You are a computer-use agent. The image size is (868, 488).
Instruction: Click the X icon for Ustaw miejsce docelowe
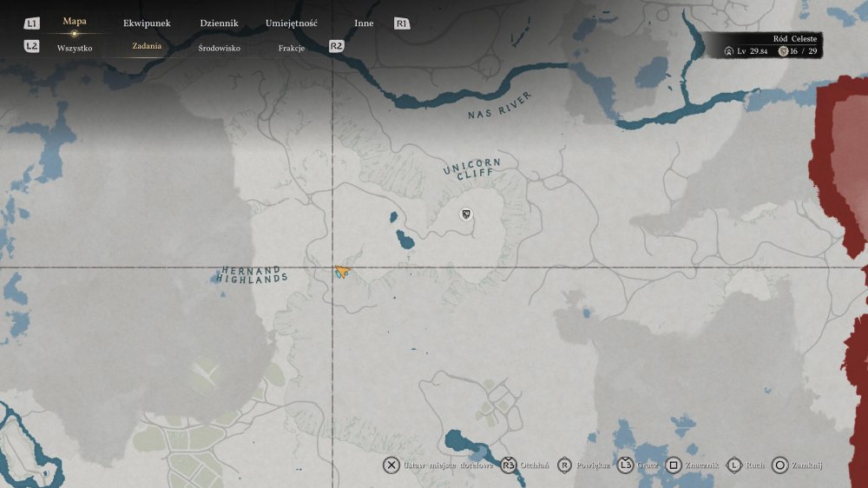pyautogui.click(x=391, y=465)
